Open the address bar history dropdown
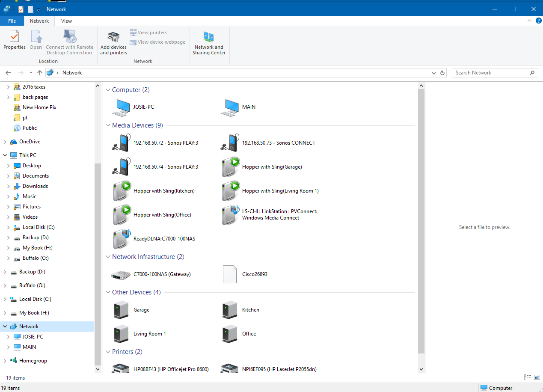The height and width of the screenshot is (392, 543). click(434, 73)
